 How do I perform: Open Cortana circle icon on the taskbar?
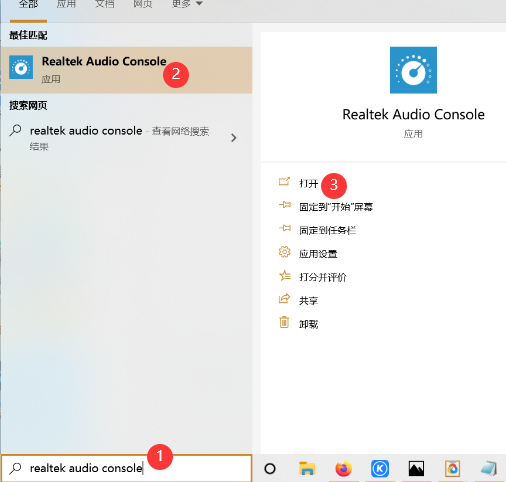270,469
